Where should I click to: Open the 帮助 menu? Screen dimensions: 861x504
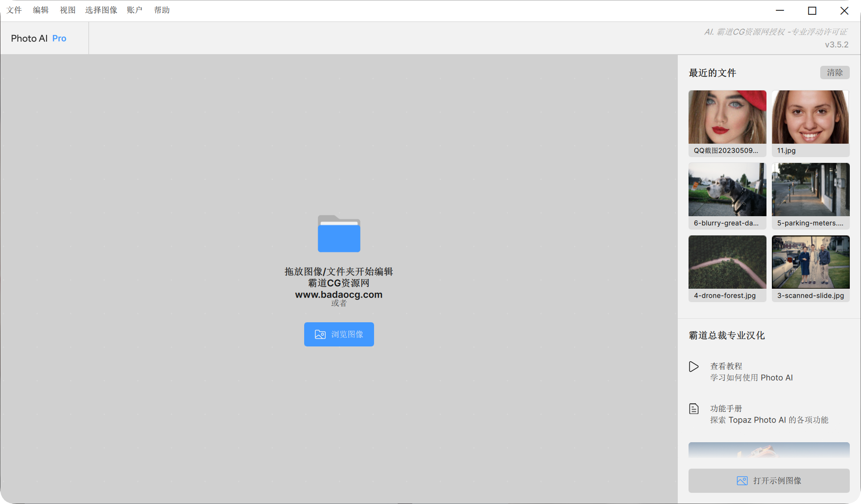(162, 10)
